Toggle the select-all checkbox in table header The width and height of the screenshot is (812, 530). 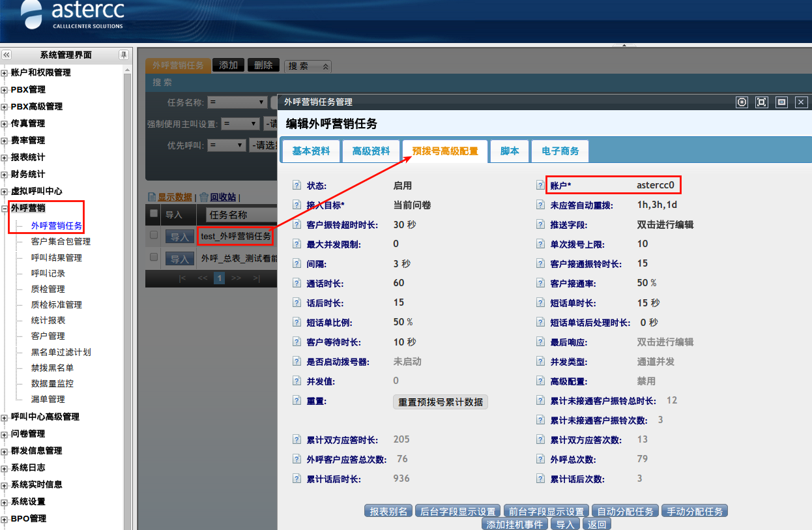coord(154,214)
